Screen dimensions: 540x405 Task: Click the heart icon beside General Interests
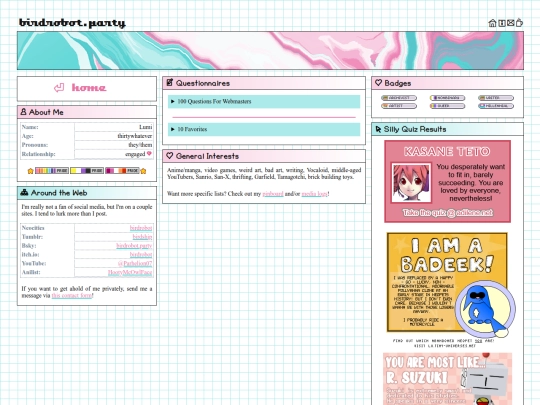pos(169,156)
